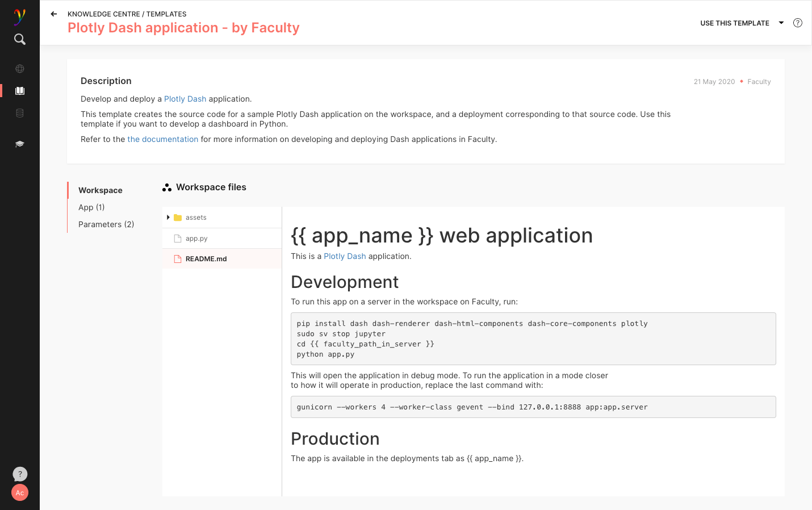Open the globe icon in the sidebar
This screenshot has height=510, width=812.
coord(20,69)
